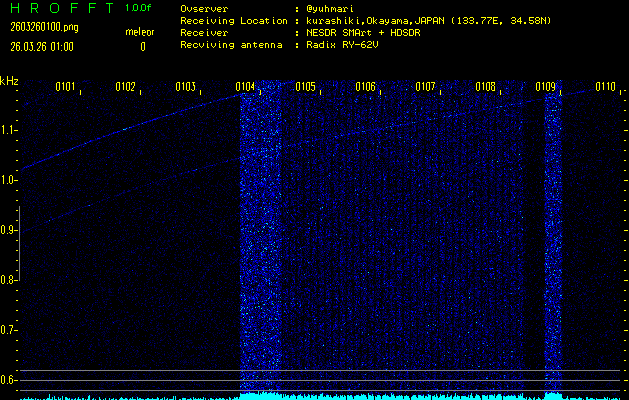Click the kHz unit label
The height and width of the screenshot is (400, 629).
click(9, 81)
